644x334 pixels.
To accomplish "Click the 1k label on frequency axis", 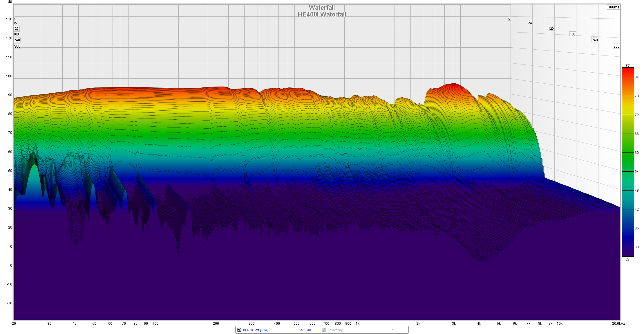I will 357,323.
